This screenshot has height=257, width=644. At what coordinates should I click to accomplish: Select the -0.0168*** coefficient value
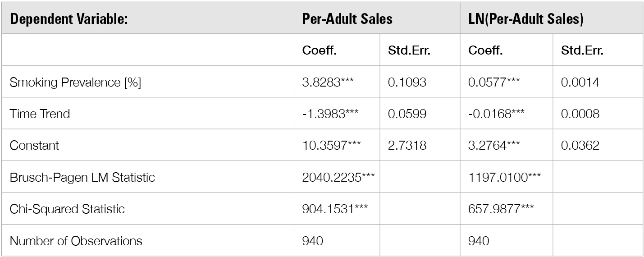tap(496, 114)
